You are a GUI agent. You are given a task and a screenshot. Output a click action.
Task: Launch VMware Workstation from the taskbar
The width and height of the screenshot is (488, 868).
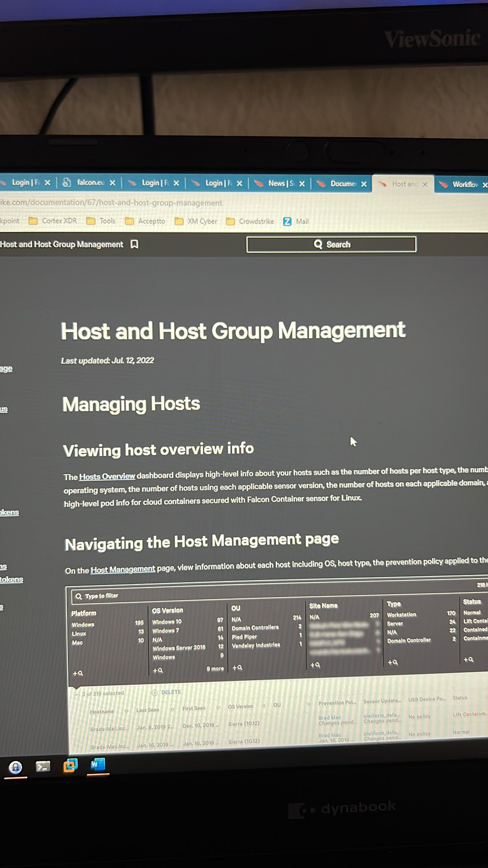[70, 765]
